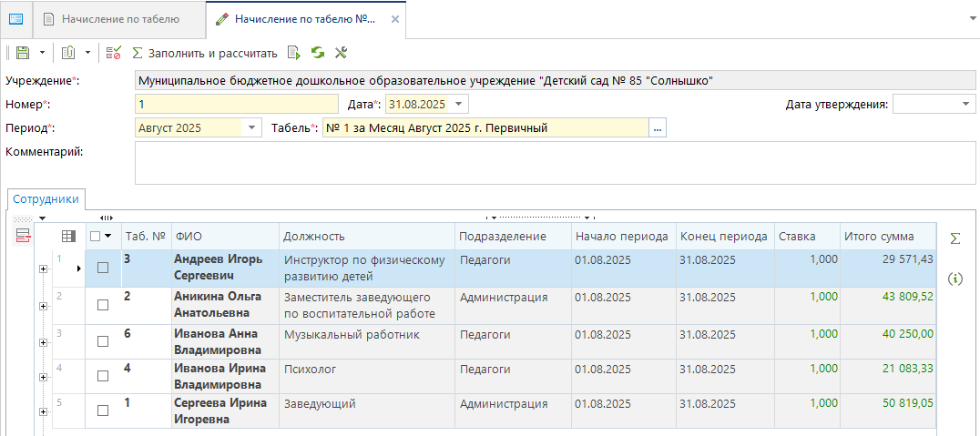Click Заполнить и рассчитать button
This screenshot has height=436, width=980.
[x=205, y=53]
